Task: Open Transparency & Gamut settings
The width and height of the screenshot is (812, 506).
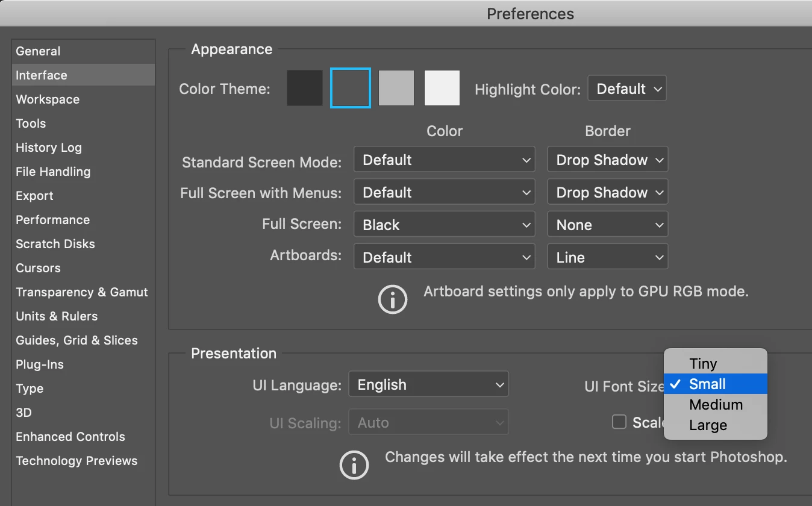Action: (x=82, y=292)
